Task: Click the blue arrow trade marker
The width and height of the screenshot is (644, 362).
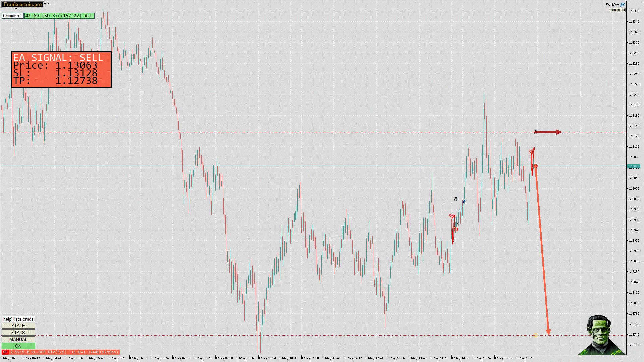Action: coord(464,201)
